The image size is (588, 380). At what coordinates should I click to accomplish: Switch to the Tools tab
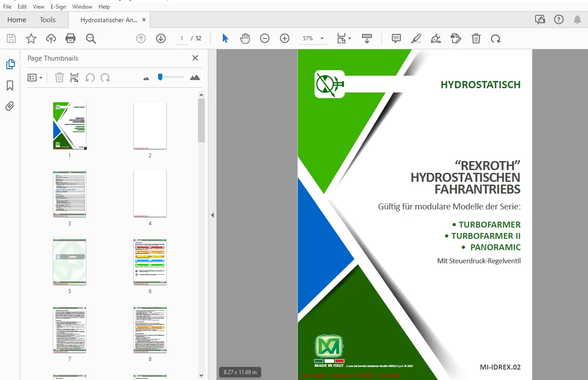pos(47,20)
